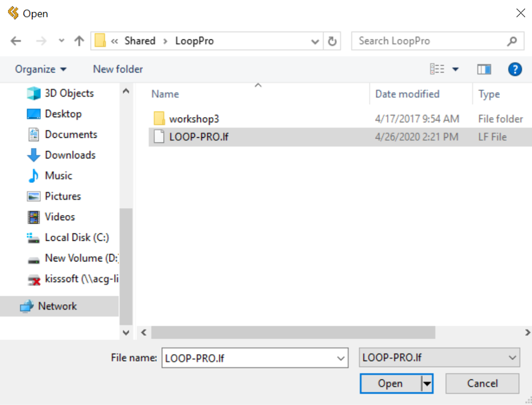Click the Open button
532x405 pixels.
390,384
